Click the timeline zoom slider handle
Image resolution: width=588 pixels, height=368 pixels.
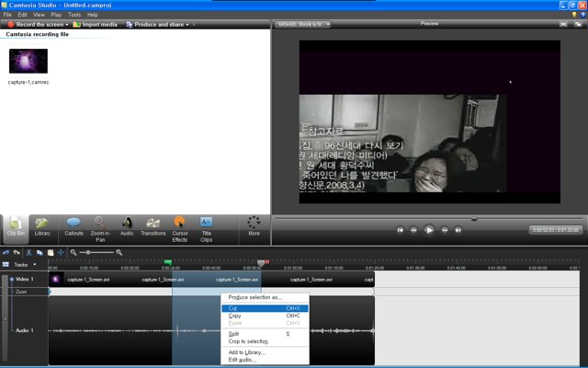tap(88, 252)
